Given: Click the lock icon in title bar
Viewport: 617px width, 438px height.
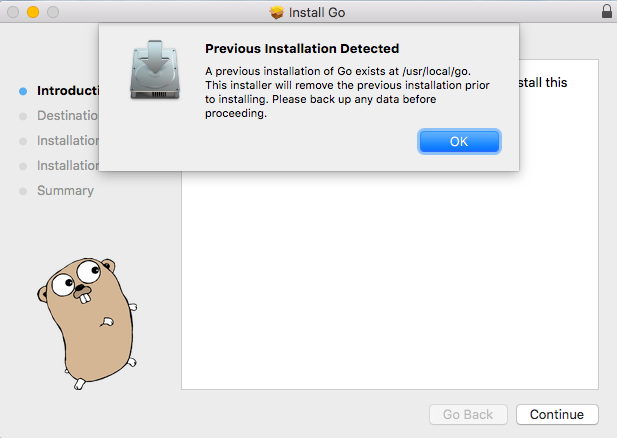Looking at the screenshot, I should tap(607, 11).
